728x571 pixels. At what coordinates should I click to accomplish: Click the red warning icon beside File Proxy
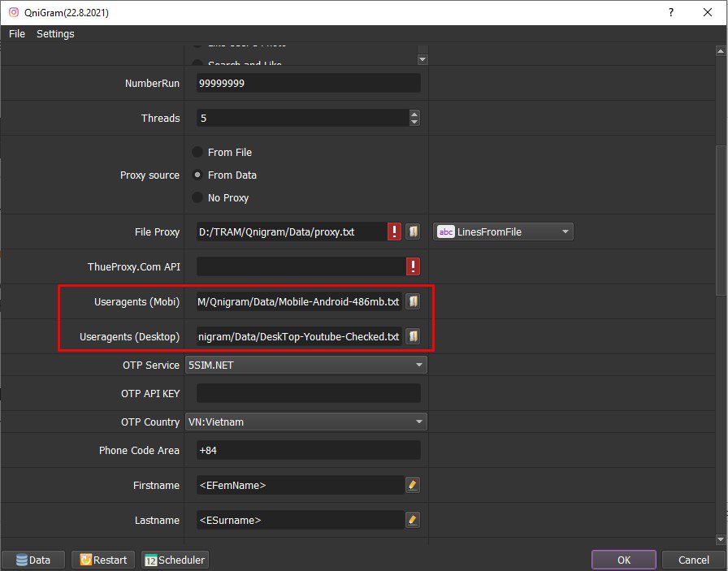click(394, 231)
